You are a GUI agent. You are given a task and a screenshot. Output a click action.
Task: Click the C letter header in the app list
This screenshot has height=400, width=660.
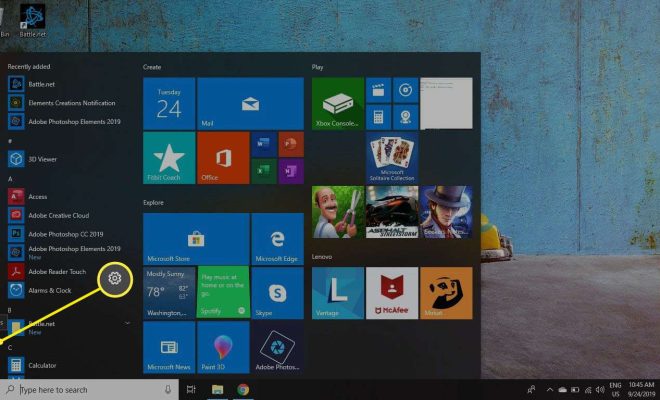click(x=10, y=347)
